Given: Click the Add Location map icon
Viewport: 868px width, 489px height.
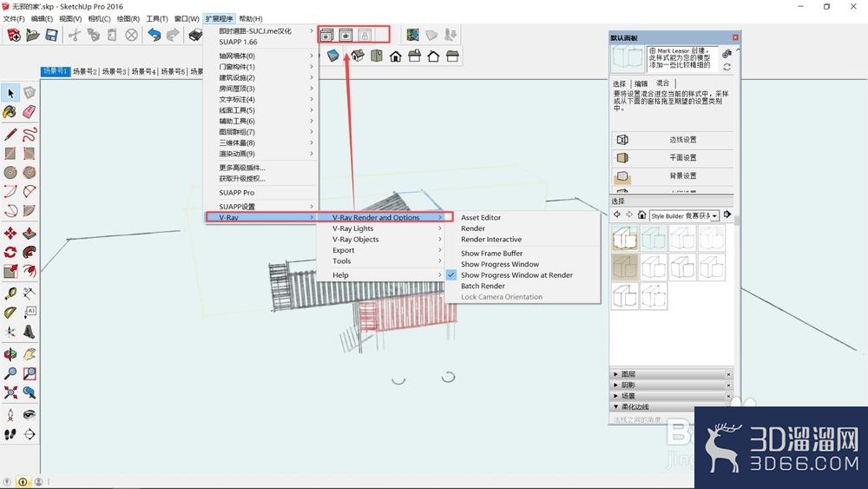Looking at the screenshot, I should (412, 35).
